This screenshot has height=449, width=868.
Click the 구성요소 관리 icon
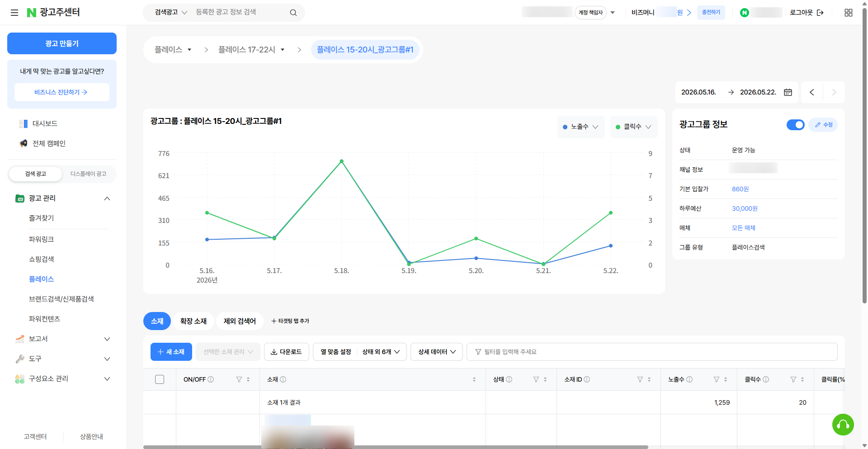point(20,379)
